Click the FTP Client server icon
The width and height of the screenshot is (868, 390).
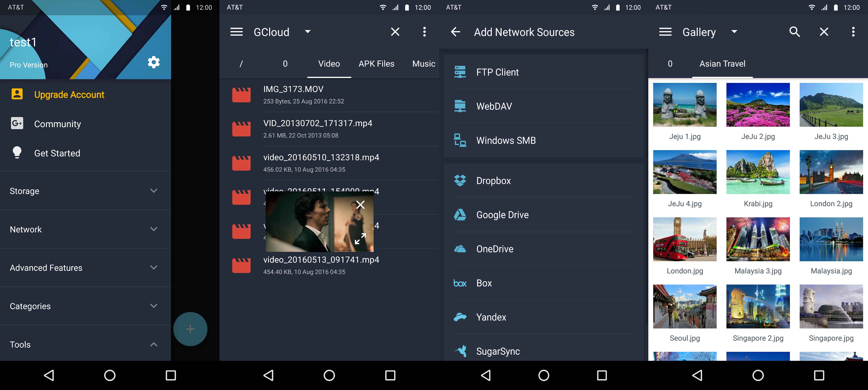click(460, 72)
